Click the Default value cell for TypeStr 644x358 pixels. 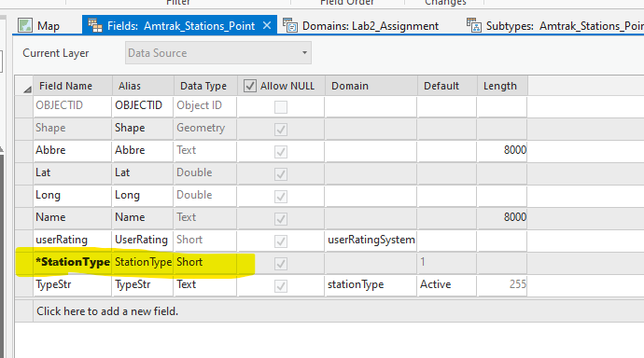tap(447, 284)
